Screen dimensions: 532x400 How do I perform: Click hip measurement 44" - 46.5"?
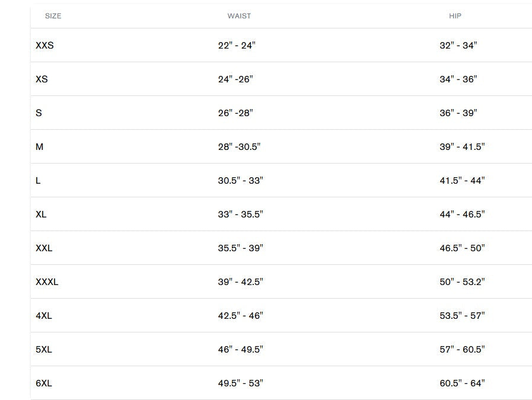[462, 214]
